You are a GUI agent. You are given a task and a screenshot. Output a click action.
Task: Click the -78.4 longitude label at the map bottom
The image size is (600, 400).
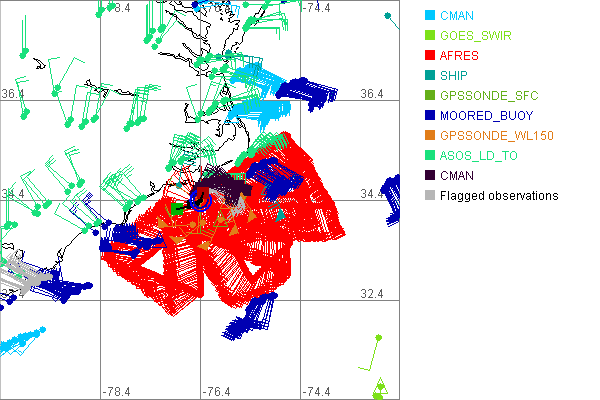pyautogui.click(x=117, y=391)
